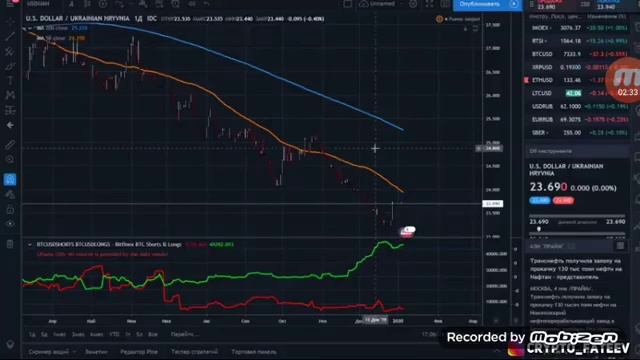Open the patterns tool in left toolbar
640x360 pixels.
coord(10,95)
